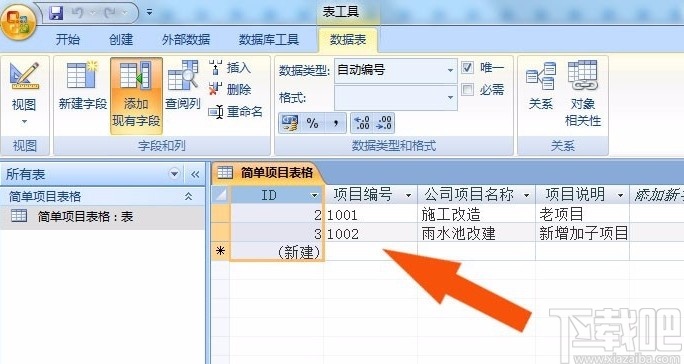Click the cell 新增加子项目
Image resolution: width=684 pixels, height=364 pixels.
coord(582,234)
